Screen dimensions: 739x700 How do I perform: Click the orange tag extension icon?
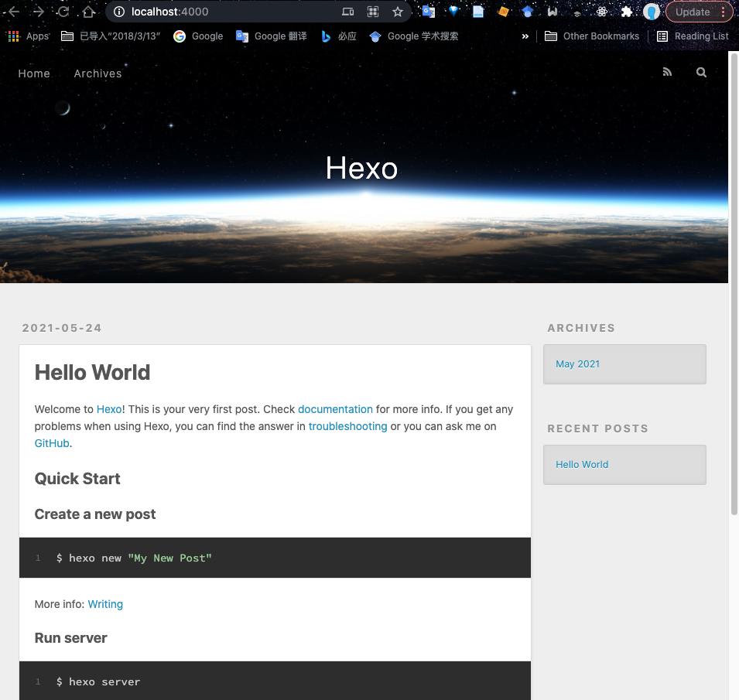click(503, 12)
